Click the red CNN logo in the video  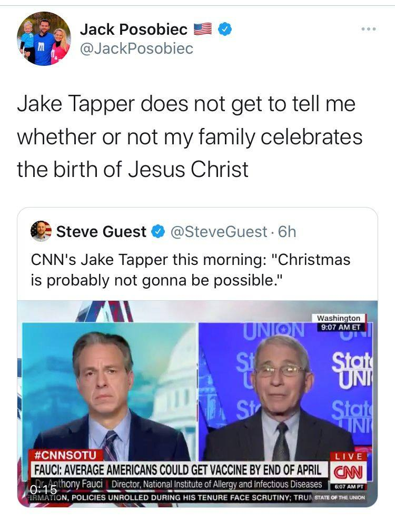click(345, 470)
